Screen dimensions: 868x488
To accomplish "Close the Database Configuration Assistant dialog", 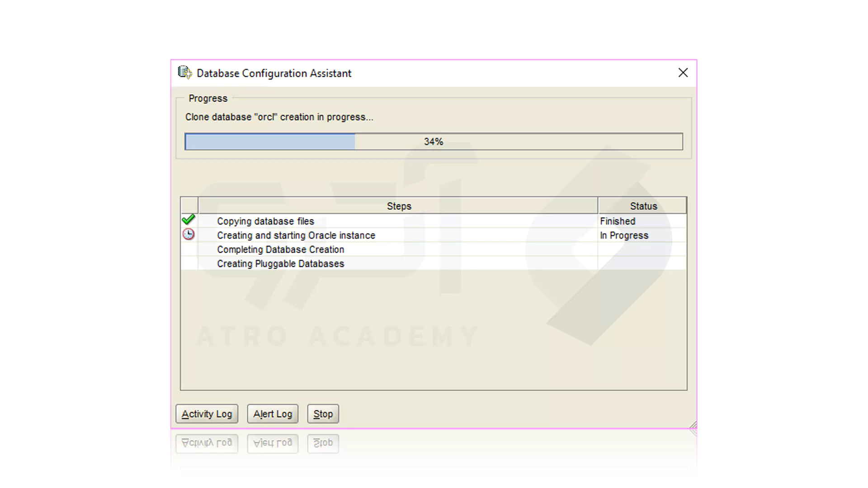I will 683,73.
